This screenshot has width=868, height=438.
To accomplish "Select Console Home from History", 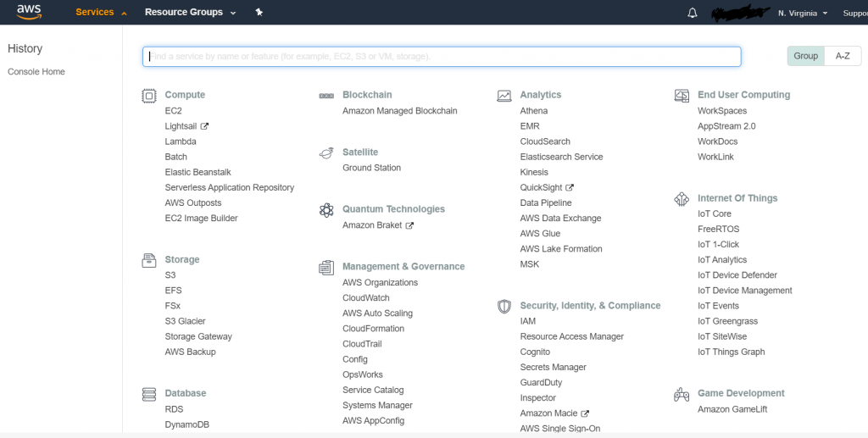I will [36, 72].
